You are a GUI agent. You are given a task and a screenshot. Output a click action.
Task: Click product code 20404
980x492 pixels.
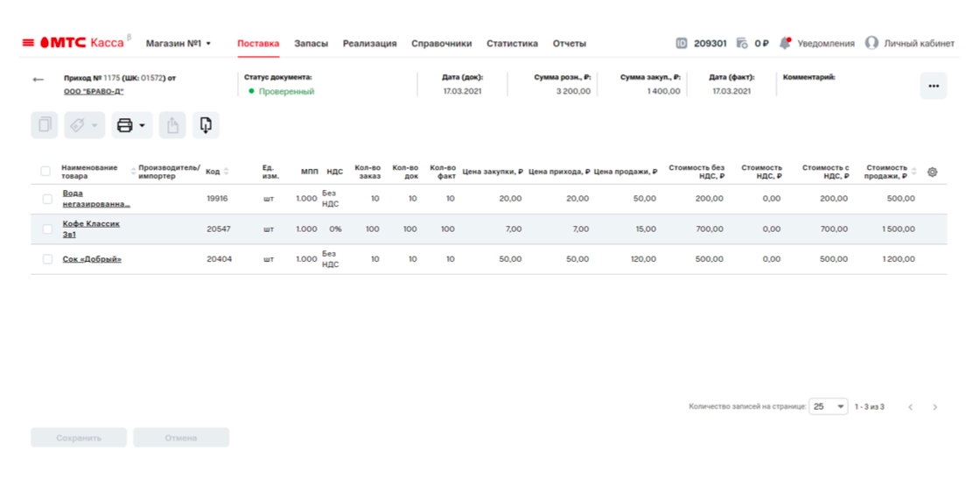220,259
